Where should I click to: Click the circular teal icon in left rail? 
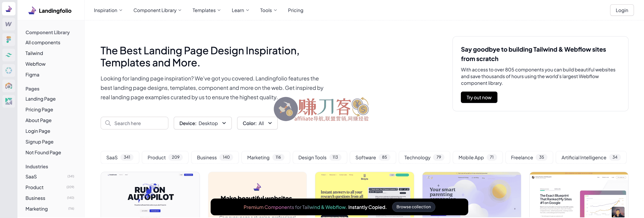tap(9, 70)
